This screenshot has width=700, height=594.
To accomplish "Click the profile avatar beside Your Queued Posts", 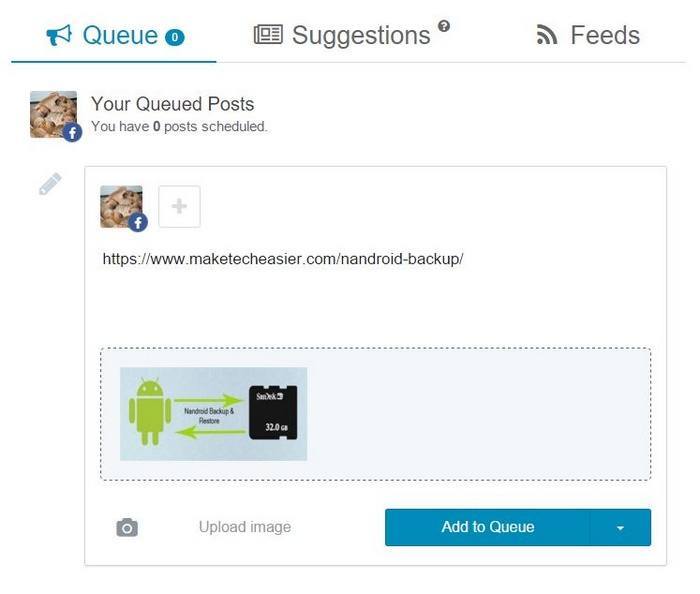I will tap(52, 113).
